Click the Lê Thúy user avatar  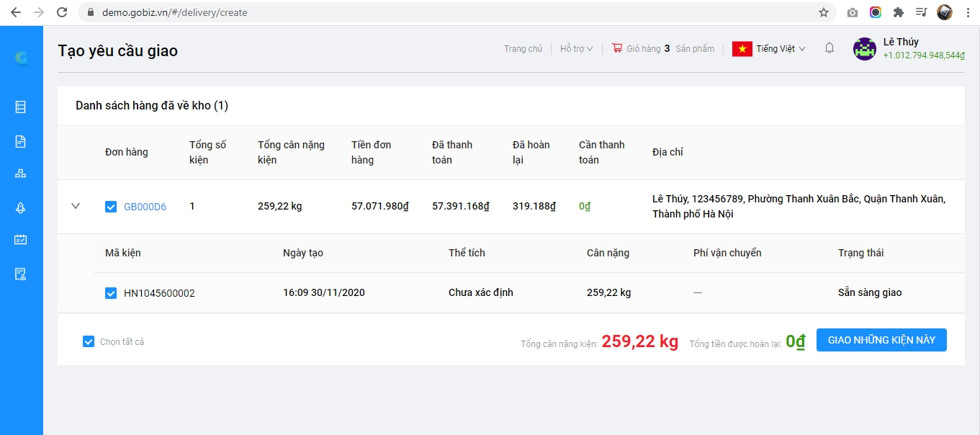click(864, 49)
